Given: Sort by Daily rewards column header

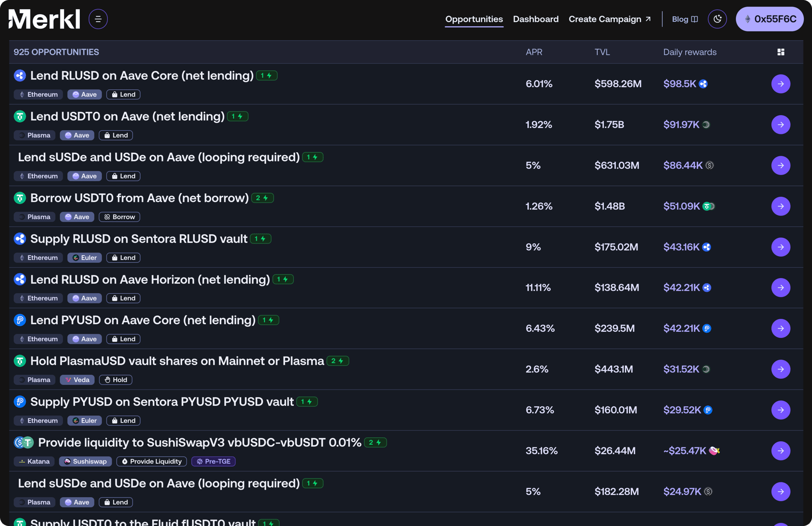Looking at the screenshot, I should (690, 52).
